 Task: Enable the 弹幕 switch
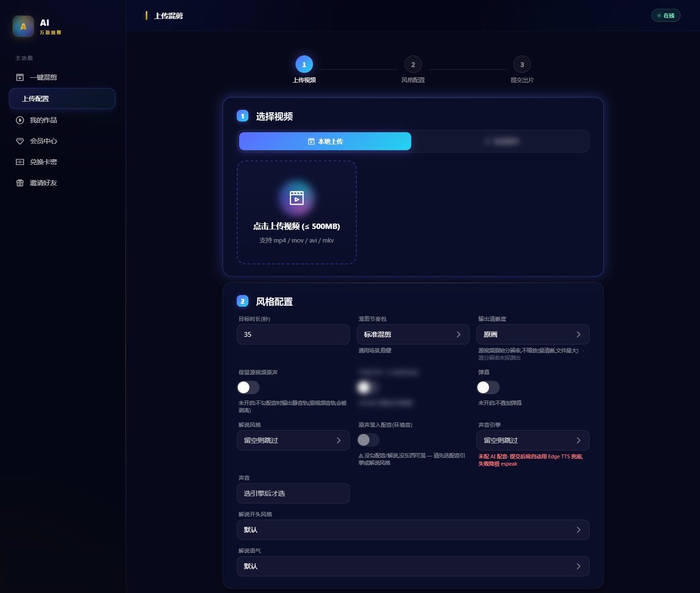click(488, 387)
